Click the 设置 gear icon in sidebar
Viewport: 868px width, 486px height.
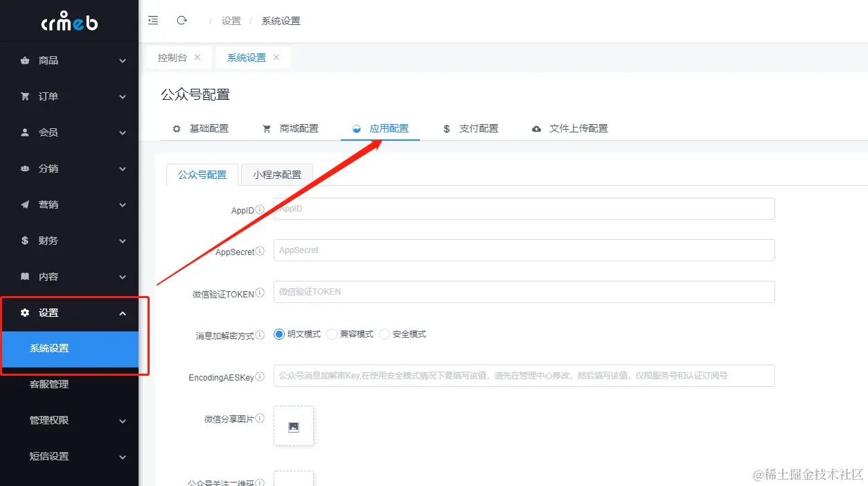25,313
